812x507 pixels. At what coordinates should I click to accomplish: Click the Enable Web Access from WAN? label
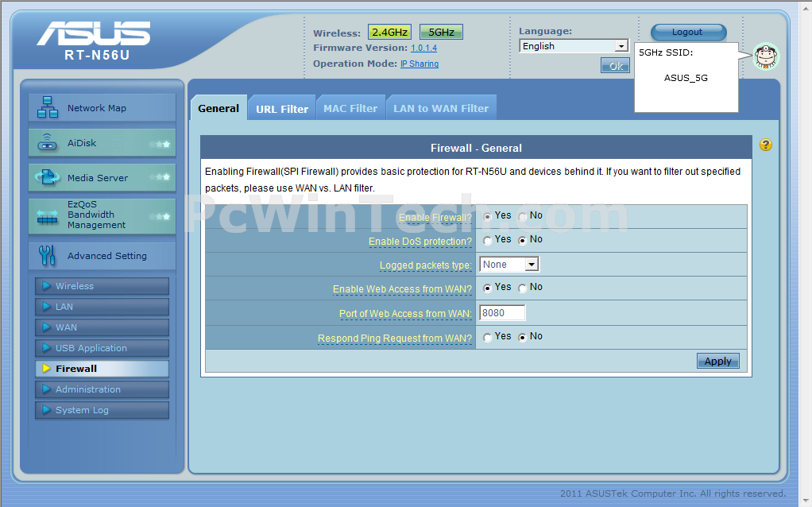point(402,289)
